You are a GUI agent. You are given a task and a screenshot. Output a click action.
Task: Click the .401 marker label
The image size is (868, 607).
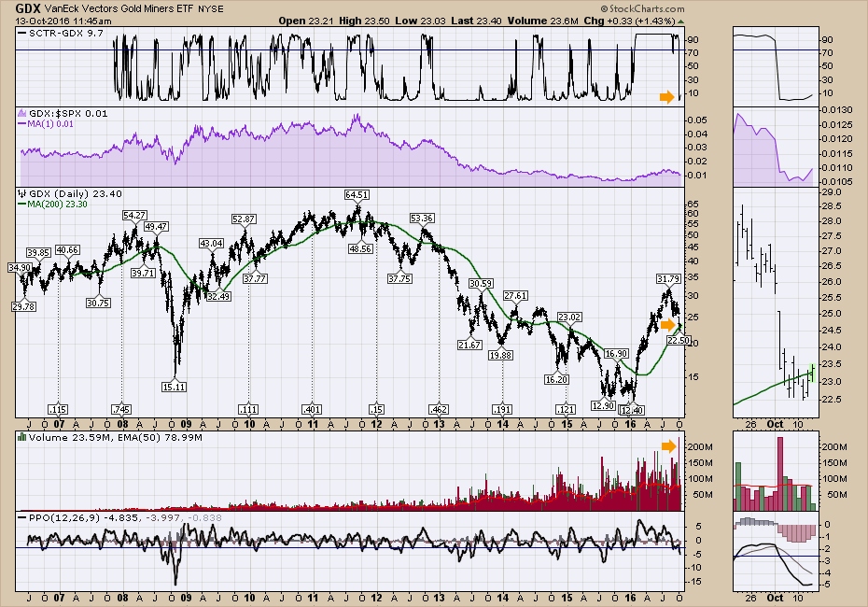pyautogui.click(x=313, y=410)
